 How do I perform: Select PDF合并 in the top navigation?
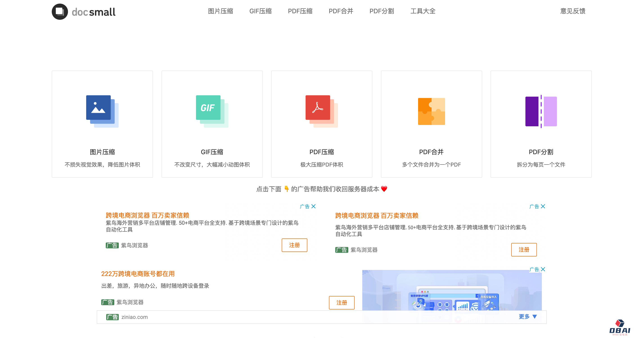(341, 11)
